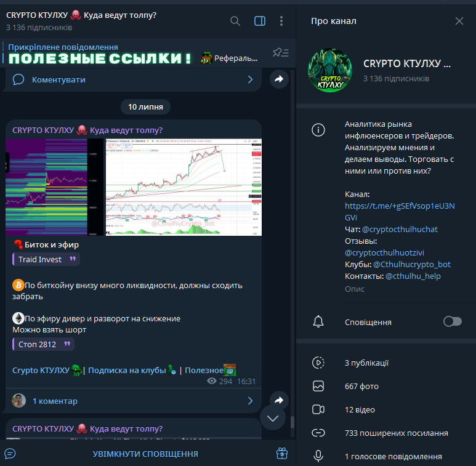This screenshot has height=466, width=476.
Task: Click the 'Traid Invest' quote block
Action: 46,259
